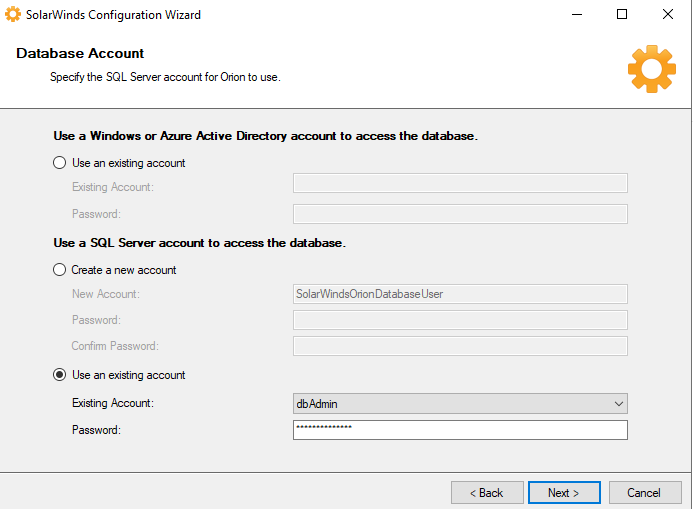
Task: Go back with the Back button
Action: tap(487, 492)
